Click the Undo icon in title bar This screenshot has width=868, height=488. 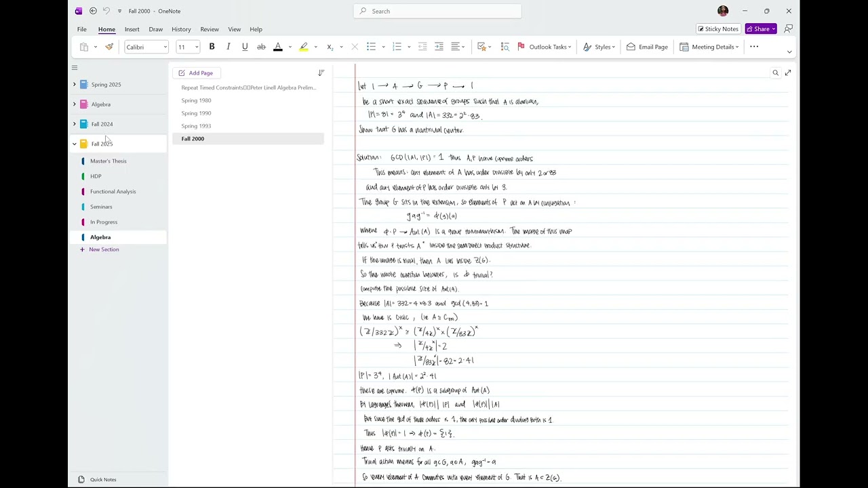(106, 11)
